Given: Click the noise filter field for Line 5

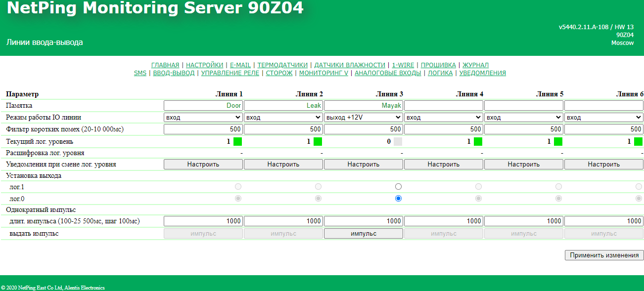Looking at the screenshot, I should [x=524, y=129].
